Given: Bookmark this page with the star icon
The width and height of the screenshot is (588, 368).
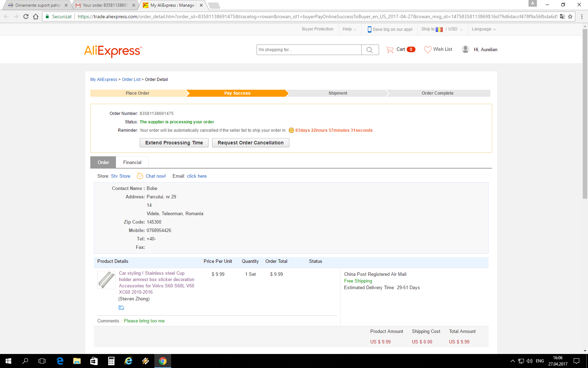Looking at the screenshot, I should 570,16.
